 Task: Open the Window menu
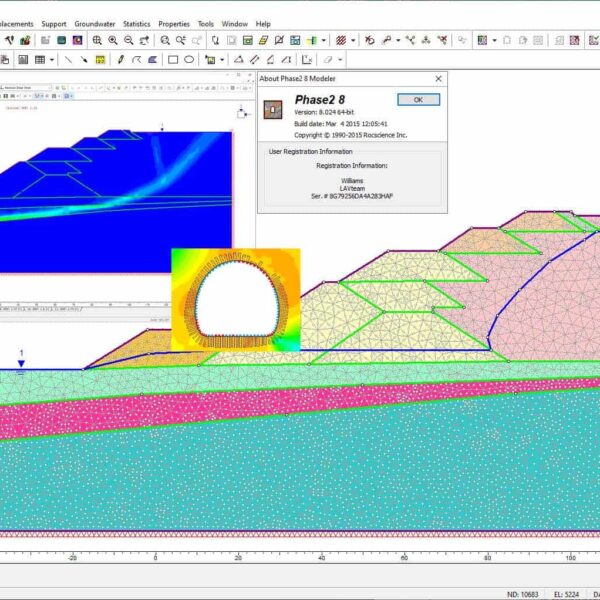coord(235,24)
